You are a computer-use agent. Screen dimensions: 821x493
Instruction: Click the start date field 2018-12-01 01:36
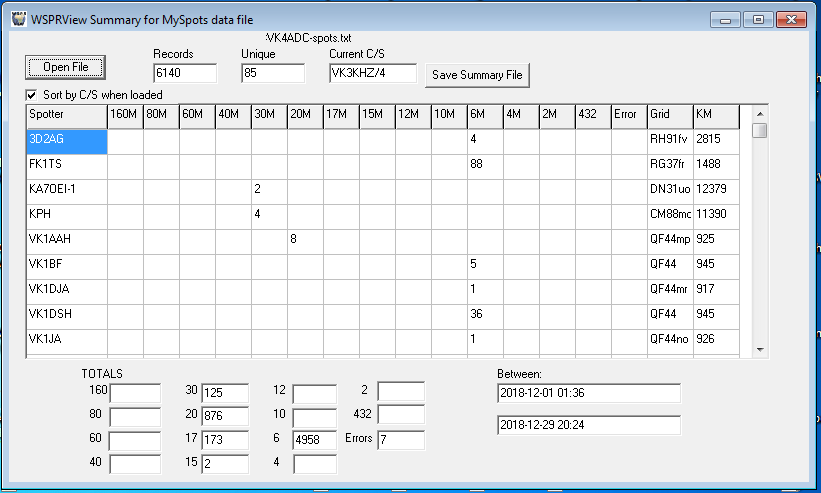tap(588, 392)
